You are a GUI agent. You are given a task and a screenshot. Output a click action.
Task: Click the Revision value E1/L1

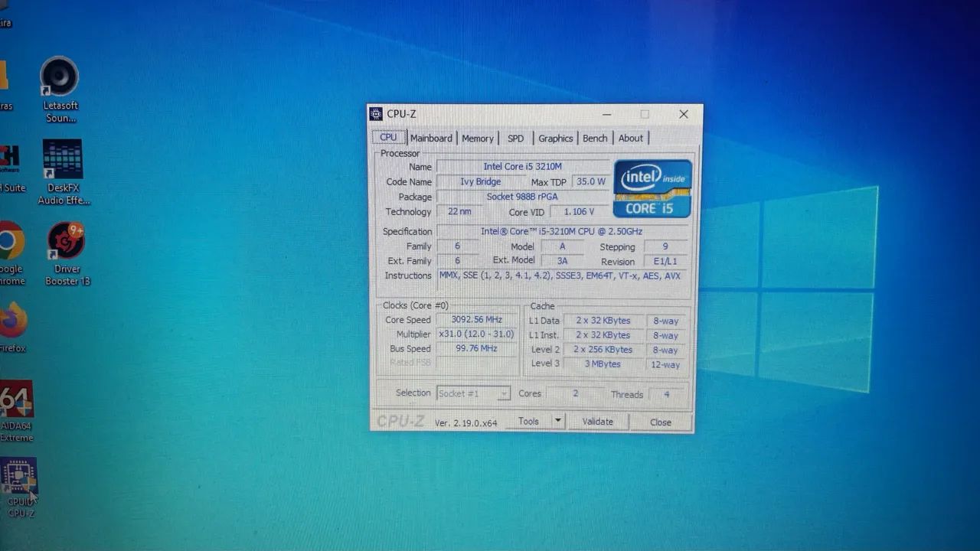pyautogui.click(x=665, y=262)
